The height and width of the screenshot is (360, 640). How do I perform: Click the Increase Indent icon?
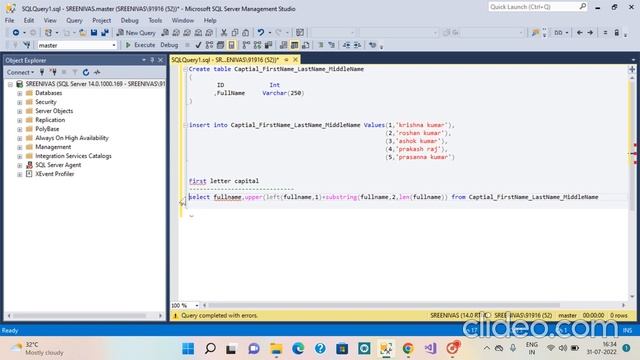click(x=357, y=45)
